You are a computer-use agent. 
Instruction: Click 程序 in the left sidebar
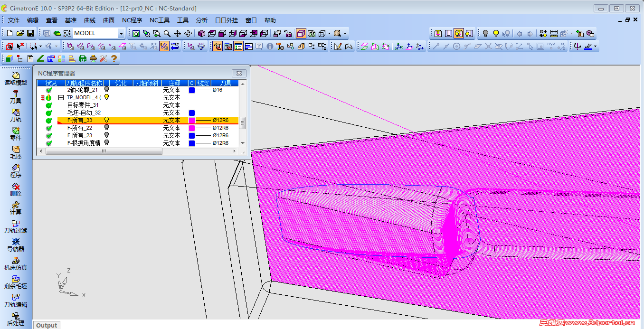16,171
